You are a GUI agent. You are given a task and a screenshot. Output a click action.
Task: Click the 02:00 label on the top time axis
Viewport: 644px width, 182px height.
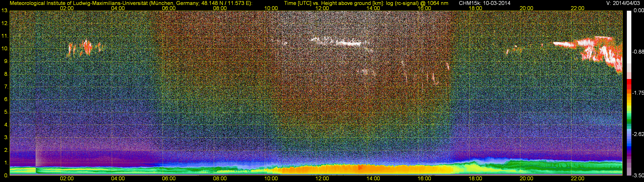click(x=67, y=8)
